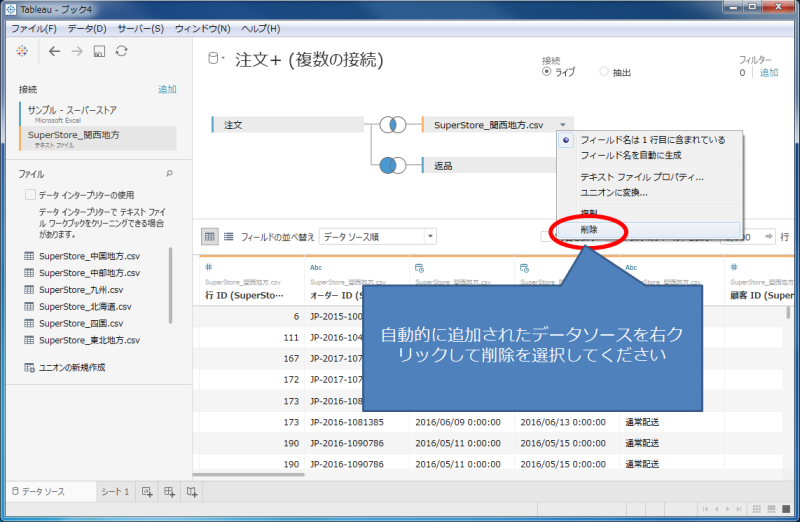Click the 返品 table in join canvas
The width and height of the screenshot is (800, 522).
tap(489, 165)
